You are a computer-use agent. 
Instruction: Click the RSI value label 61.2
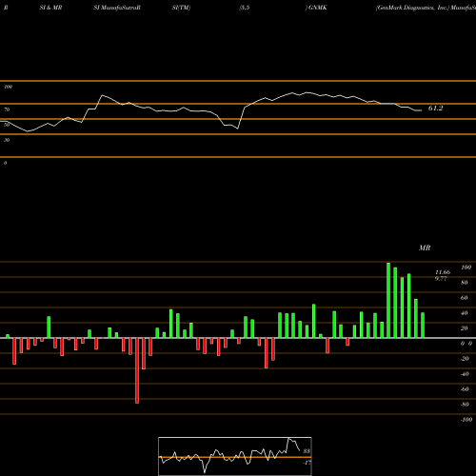435,109
